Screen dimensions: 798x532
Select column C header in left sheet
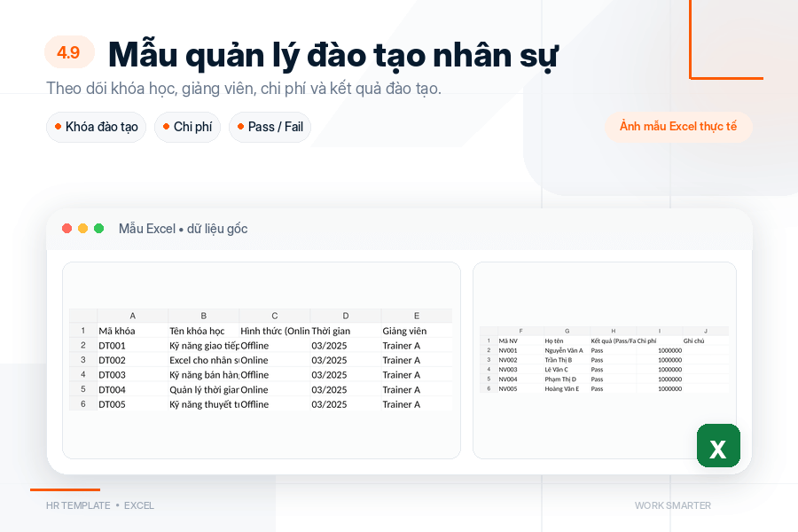tap(275, 316)
